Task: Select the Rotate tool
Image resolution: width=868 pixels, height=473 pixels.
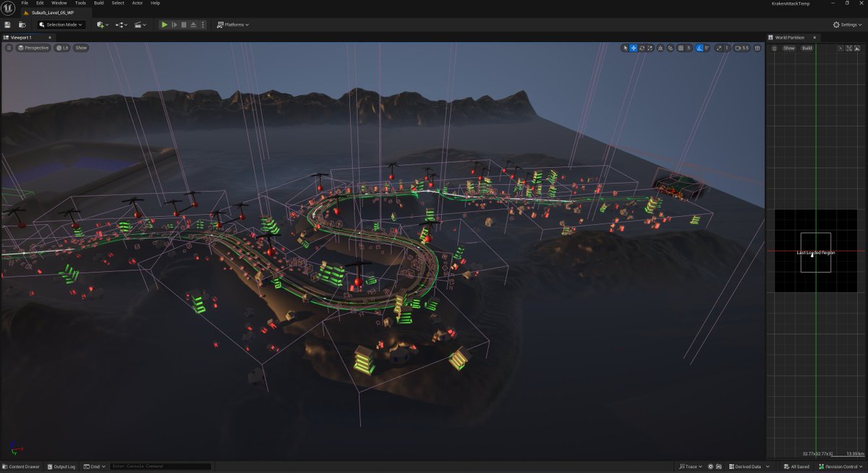Action: click(x=642, y=48)
